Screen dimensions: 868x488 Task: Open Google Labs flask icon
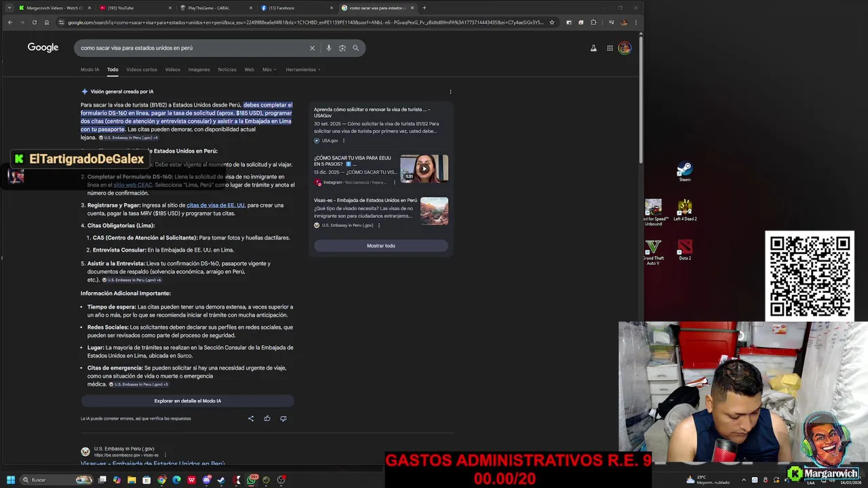coord(593,48)
